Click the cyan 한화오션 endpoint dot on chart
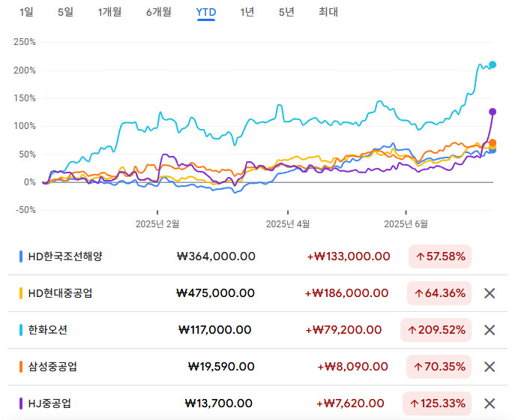This screenshot has height=420, width=527. pyautogui.click(x=493, y=64)
